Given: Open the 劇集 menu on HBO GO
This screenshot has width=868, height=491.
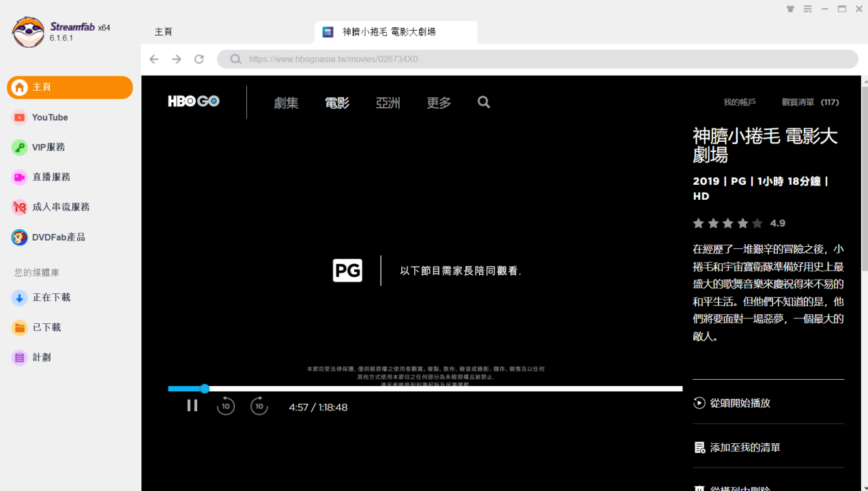Looking at the screenshot, I should click(x=287, y=103).
